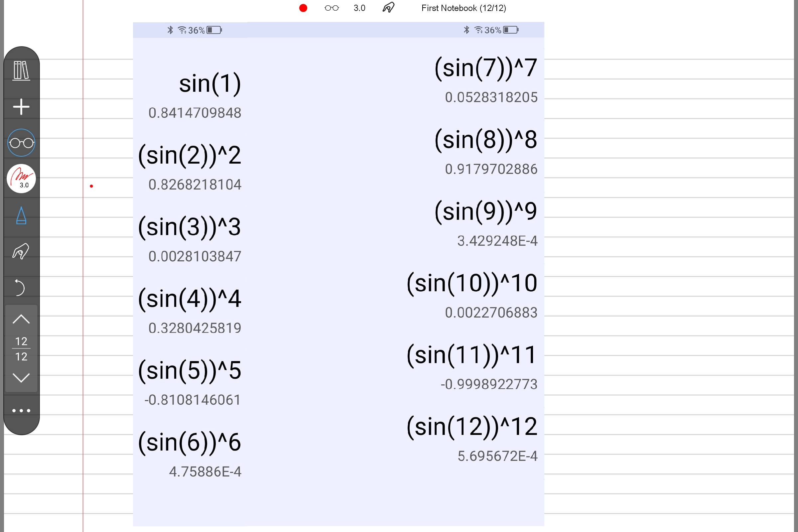Select result 5.695672E-4
The image size is (798, 532).
tap(497, 456)
